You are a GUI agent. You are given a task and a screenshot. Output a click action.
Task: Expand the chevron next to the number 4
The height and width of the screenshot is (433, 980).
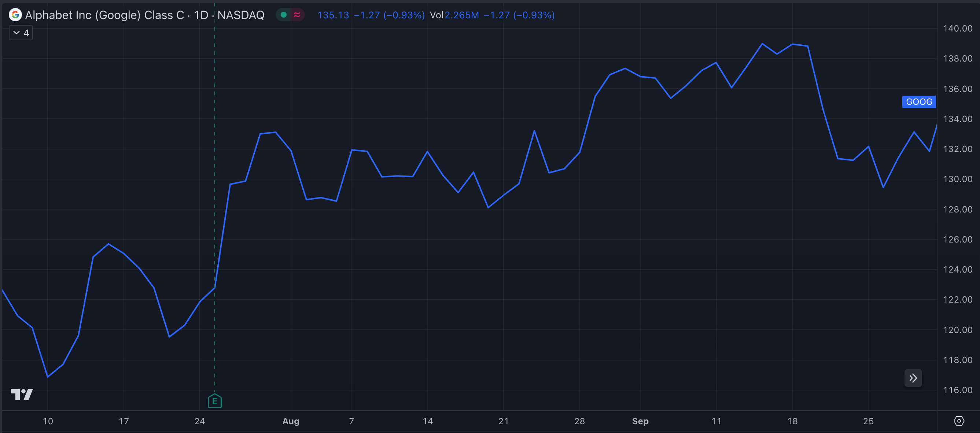16,33
